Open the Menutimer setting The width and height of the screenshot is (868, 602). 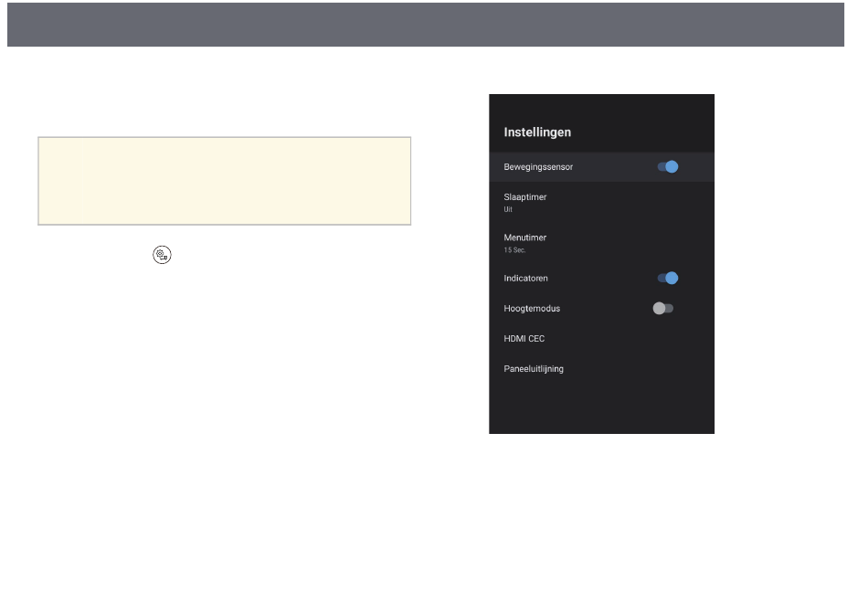[x=602, y=243]
